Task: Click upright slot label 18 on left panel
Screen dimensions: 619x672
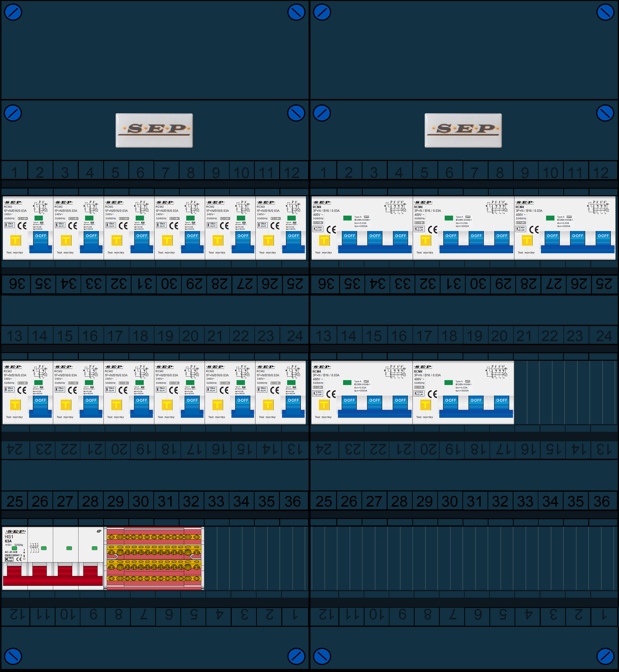Action: tap(140, 336)
